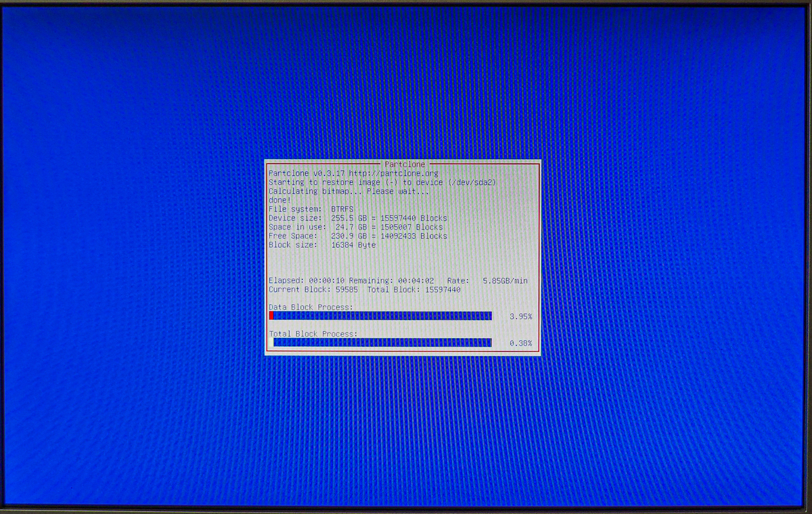Click the 'Data Block Process:' label
Screen dimensions: 812x514
pos(311,307)
